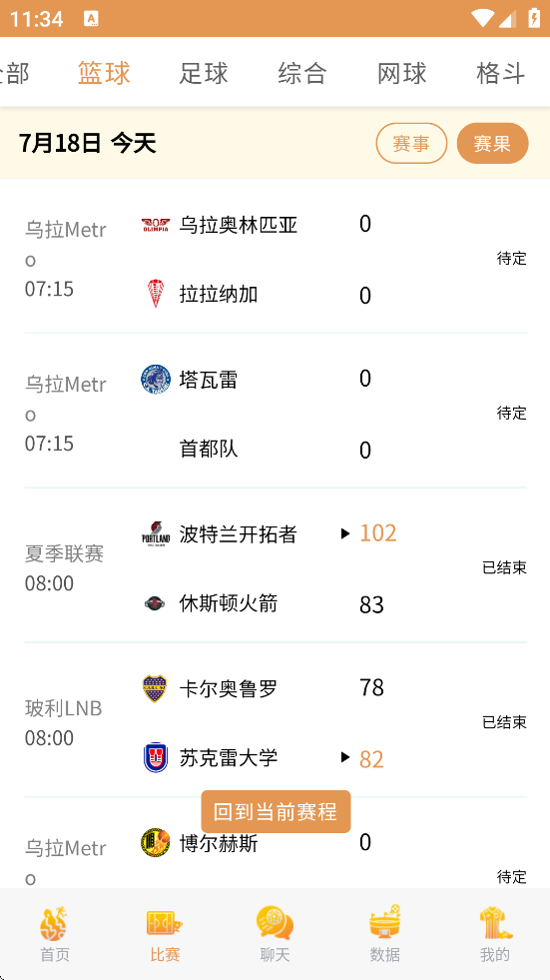Tap the 比赛 matches icon
The width and height of the screenshot is (550, 980).
pyautogui.click(x=165, y=924)
